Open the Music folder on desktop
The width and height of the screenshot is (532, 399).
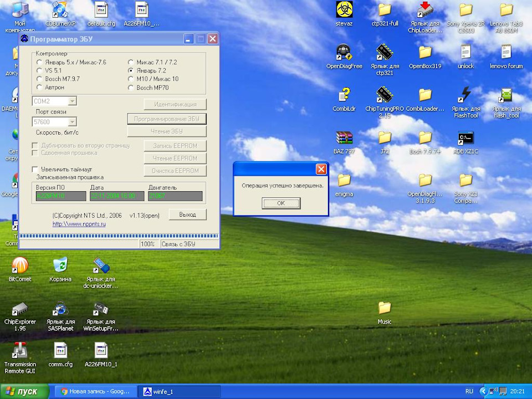(x=385, y=309)
